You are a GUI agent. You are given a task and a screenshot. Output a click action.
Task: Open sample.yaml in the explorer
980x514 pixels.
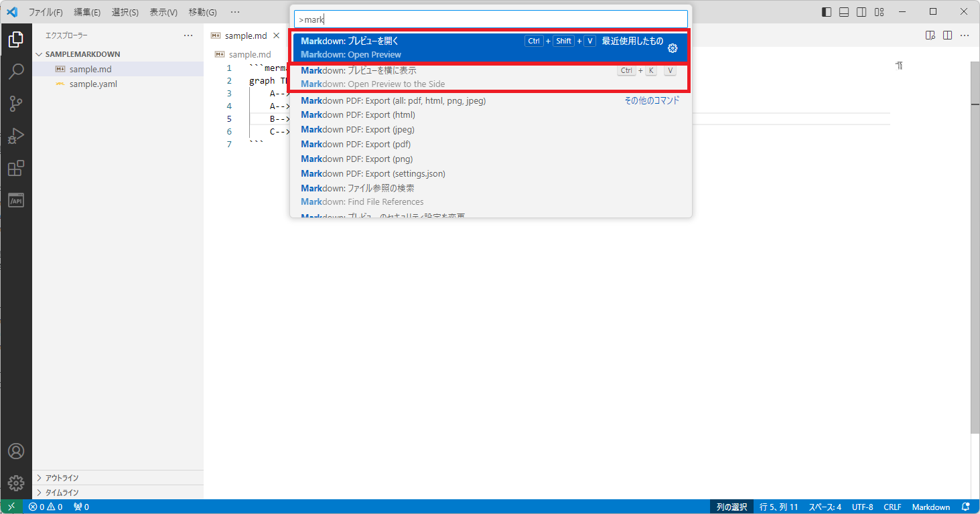[93, 84]
